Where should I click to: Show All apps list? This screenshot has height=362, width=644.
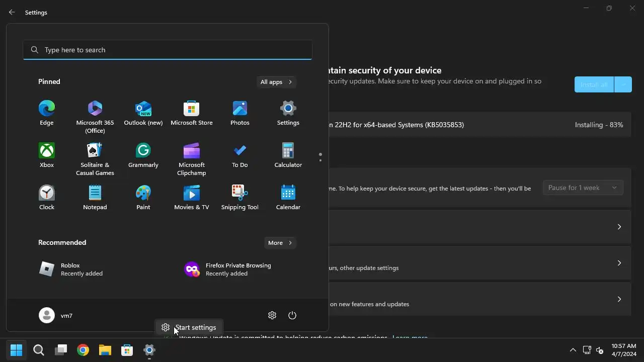pos(276,82)
